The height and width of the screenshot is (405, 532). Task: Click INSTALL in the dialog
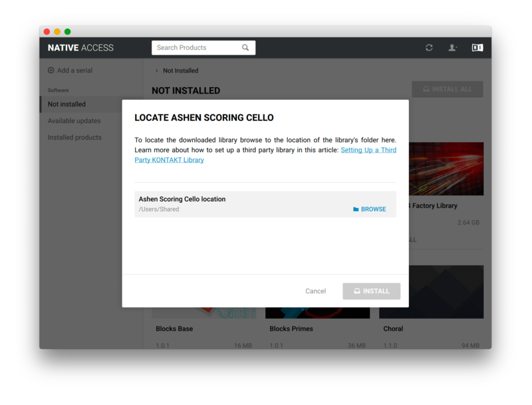coord(372,291)
